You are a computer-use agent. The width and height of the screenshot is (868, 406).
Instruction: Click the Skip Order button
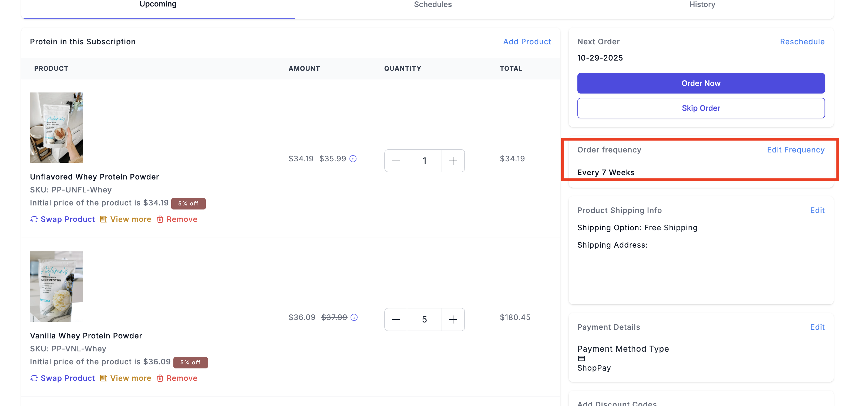pos(701,108)
